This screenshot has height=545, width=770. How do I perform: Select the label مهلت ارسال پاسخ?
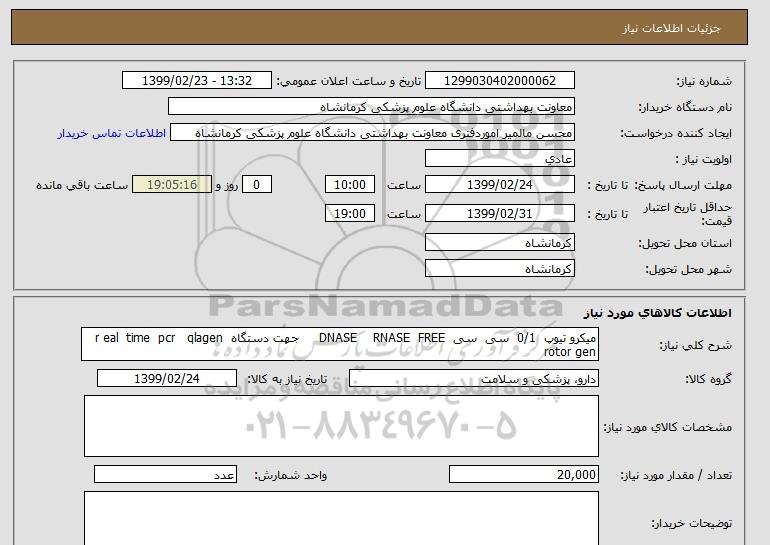pos(684,185)
